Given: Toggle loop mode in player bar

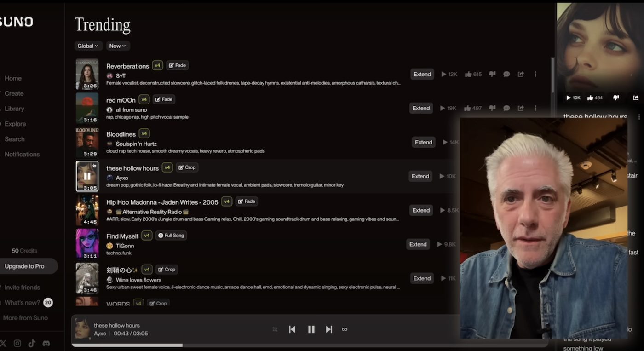Looking at the screenshot, I should 345,329.
